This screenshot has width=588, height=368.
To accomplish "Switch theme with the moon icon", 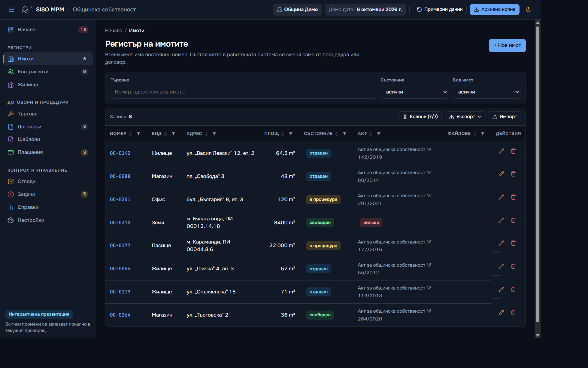I will pyautogui.click(x=529, y=10).
